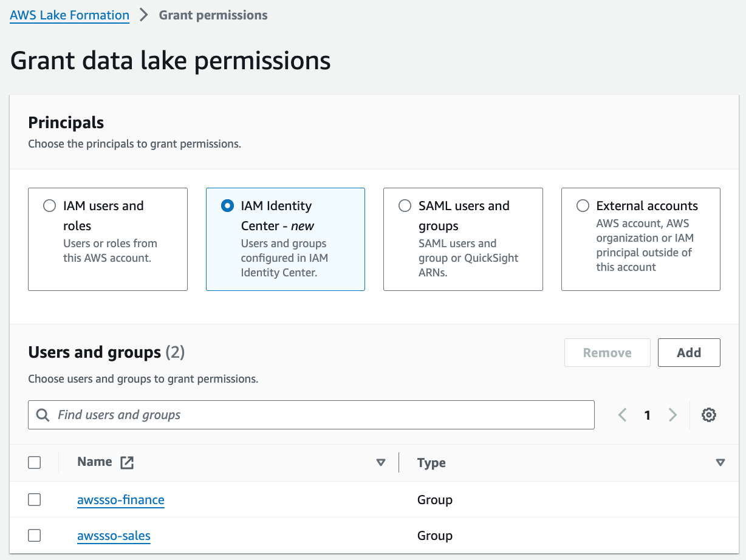Screen dimensions: 746x560
Task: Sort by the Type column arrow
Action: (x=720, y=463)
